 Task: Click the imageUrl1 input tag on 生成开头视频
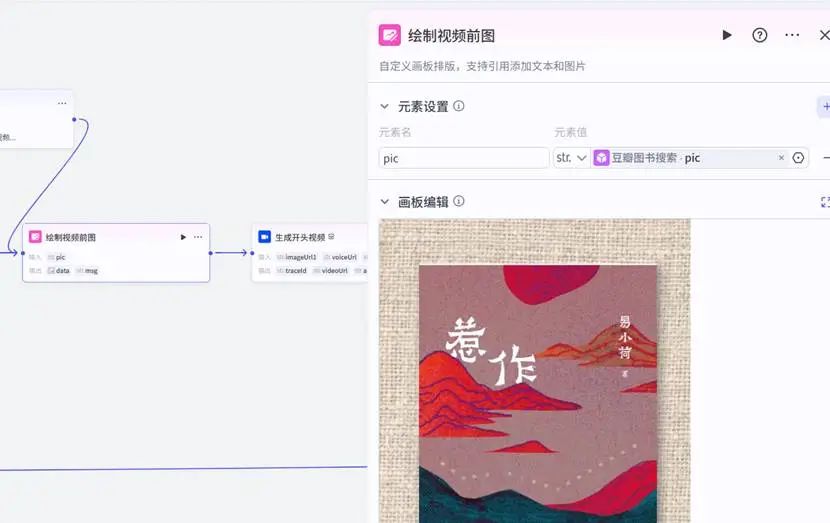coord(297,257)
